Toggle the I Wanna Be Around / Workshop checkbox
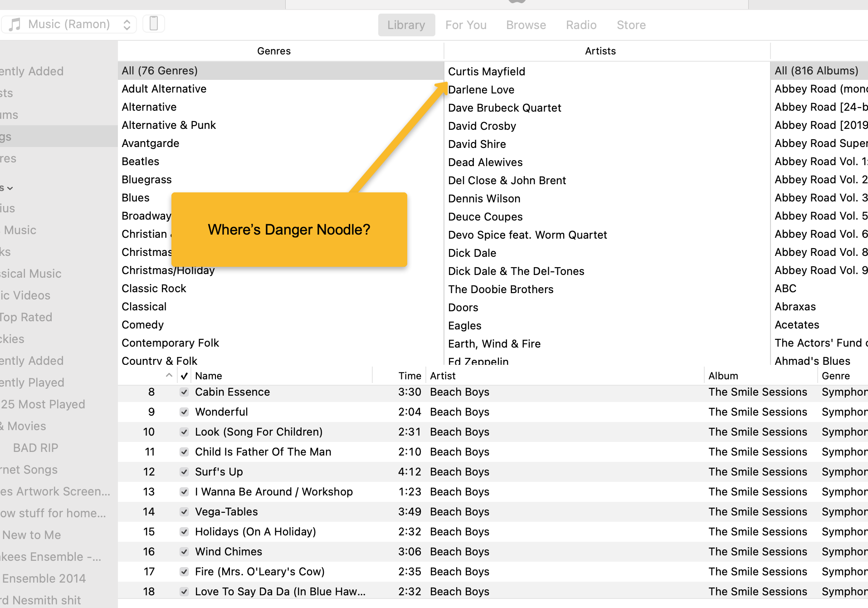 [x=184, y=492]
